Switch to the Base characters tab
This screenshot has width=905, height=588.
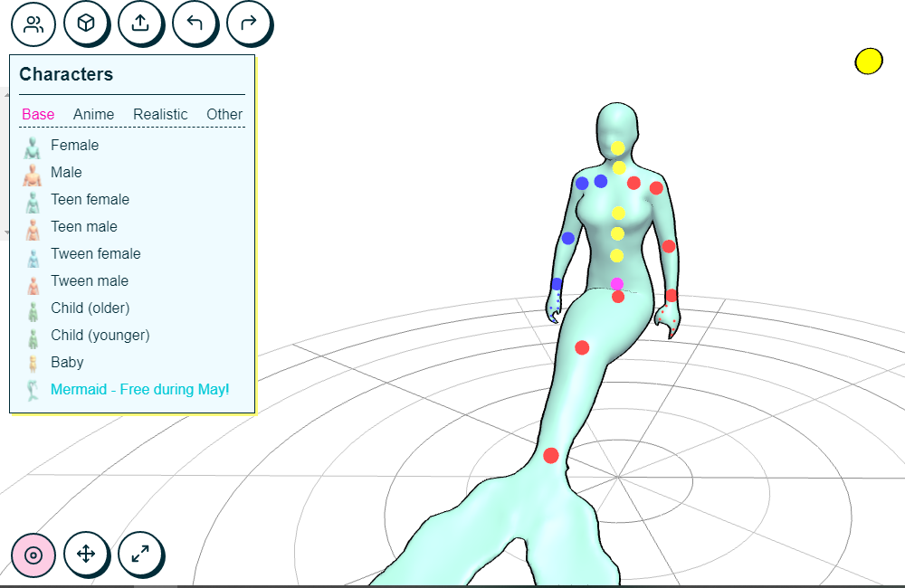[38, 114]
